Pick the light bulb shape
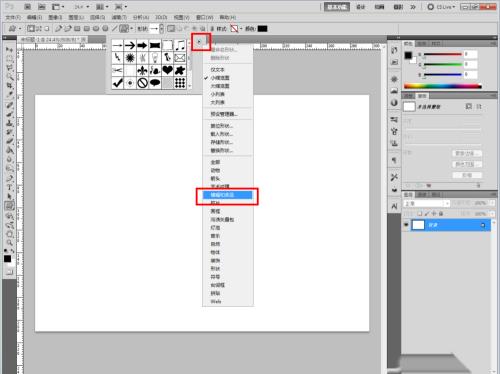The image size is (500, 374). [x=155, y=58]
